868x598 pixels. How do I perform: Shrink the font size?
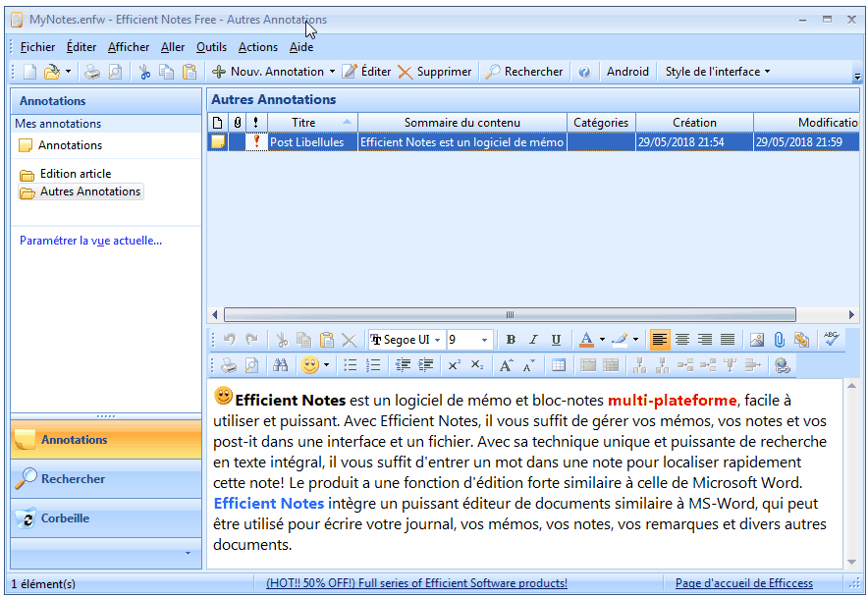[529, 365]
